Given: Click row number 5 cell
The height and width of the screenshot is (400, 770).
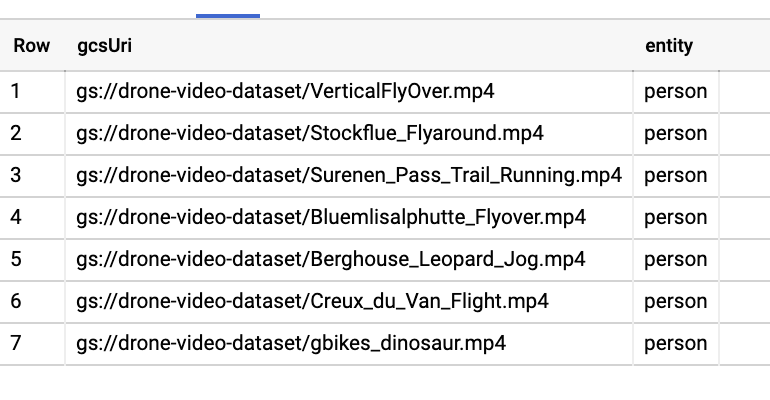Looking at the screenshot, I should [x=16, y=260].
